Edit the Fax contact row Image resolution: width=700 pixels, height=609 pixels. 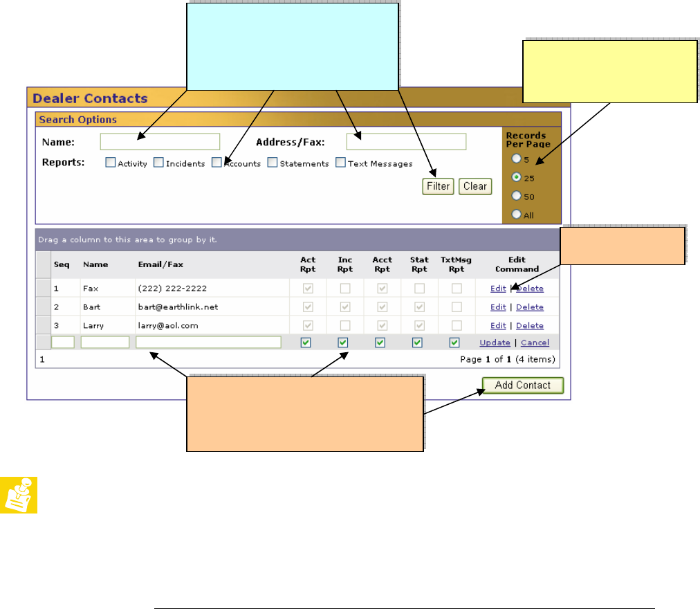click(x=498, y=289)
